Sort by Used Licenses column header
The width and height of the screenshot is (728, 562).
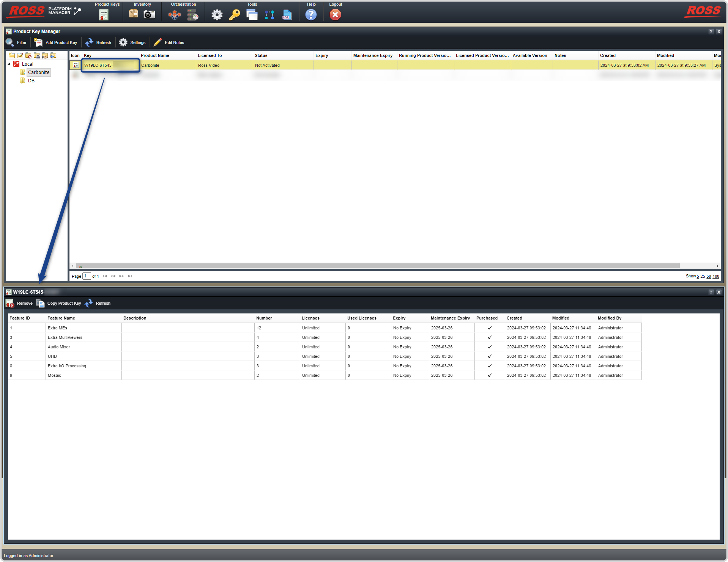tap(362, 318)
